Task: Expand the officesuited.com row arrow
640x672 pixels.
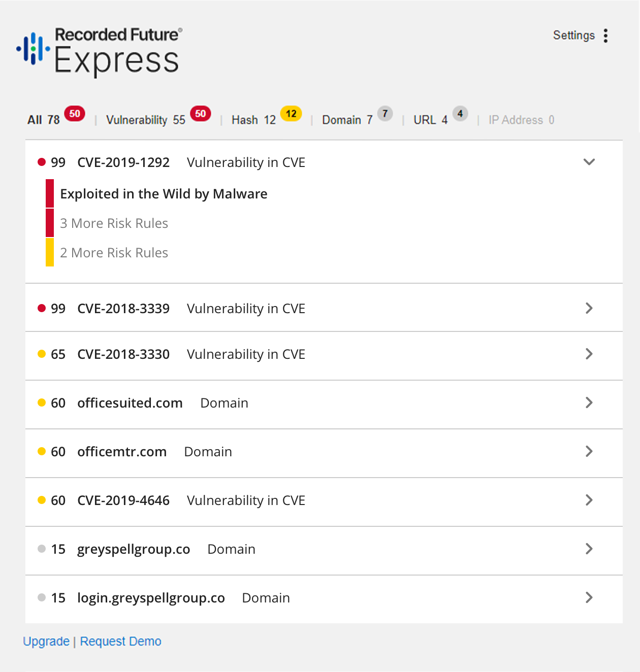Action: pos(589,402)
